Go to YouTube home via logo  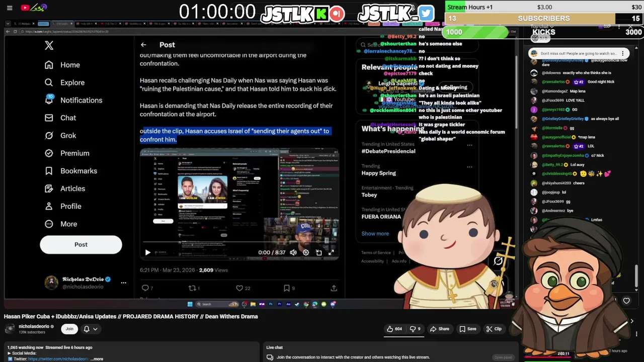(x=34, y=8)
